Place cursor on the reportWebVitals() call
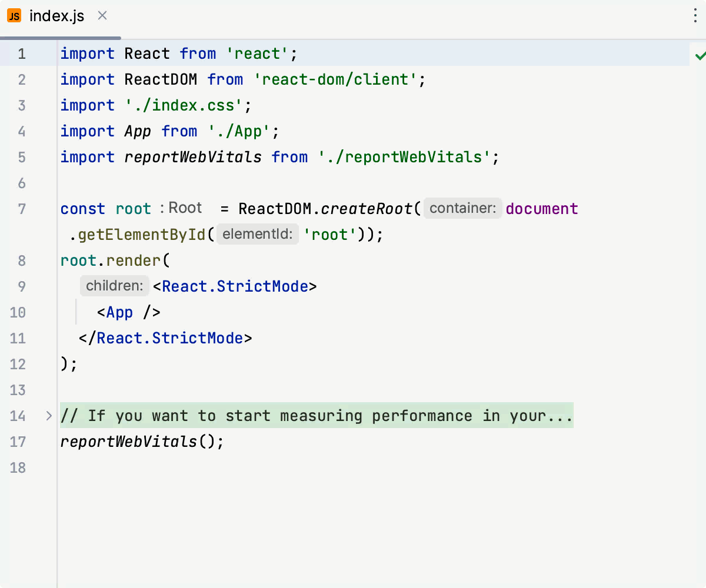The height and width of the screenshot is (588, 706). [x=141, y=442]
